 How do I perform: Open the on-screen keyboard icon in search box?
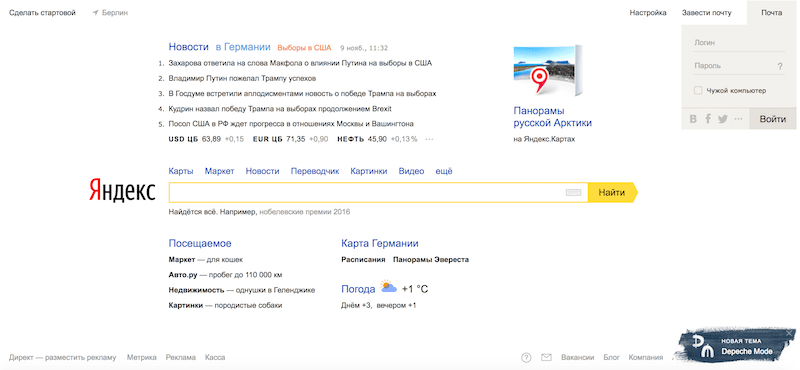[573, 192]
